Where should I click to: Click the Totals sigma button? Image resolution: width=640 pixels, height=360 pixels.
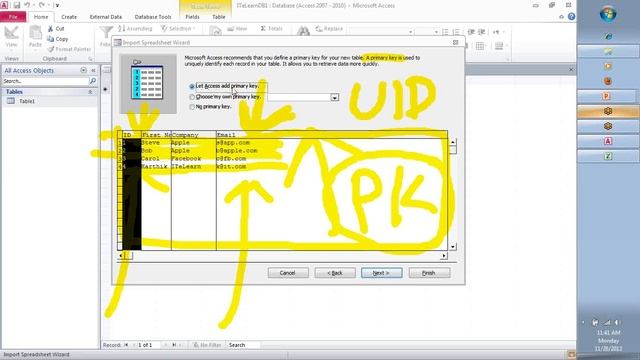point(272,29)
